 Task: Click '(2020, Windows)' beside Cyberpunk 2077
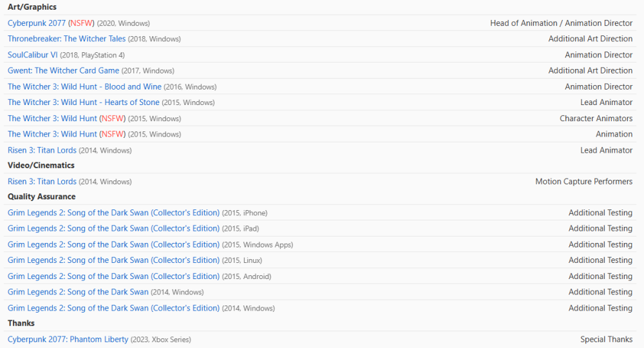(x=123, y=24)
